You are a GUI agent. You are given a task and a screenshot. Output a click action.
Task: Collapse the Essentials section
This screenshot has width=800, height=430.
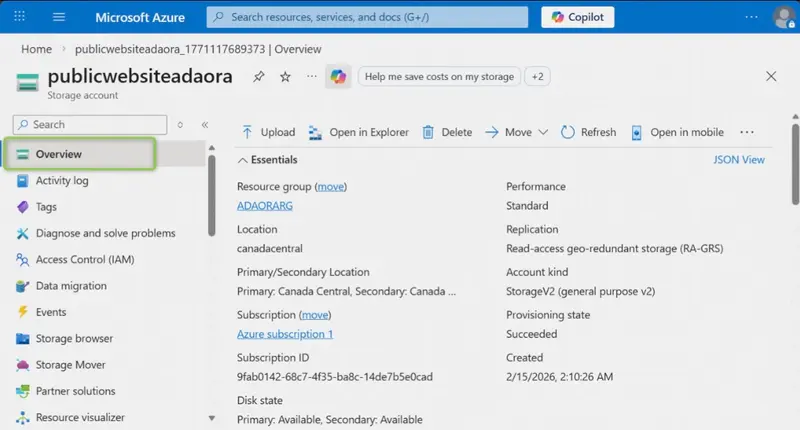[268, 160]
